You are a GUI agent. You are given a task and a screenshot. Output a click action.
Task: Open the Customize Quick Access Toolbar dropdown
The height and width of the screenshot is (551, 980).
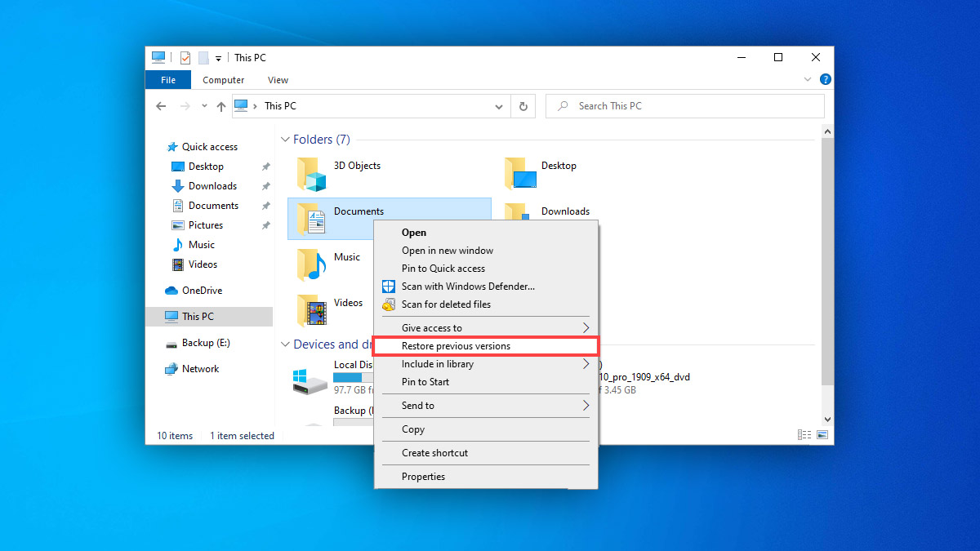(x=219, y=59)
